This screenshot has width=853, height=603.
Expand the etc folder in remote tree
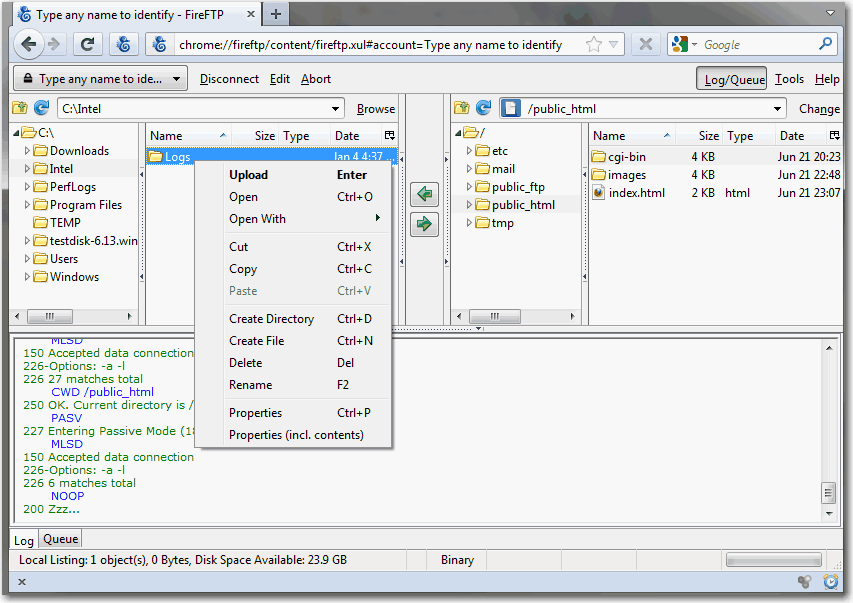click(469, 151)
